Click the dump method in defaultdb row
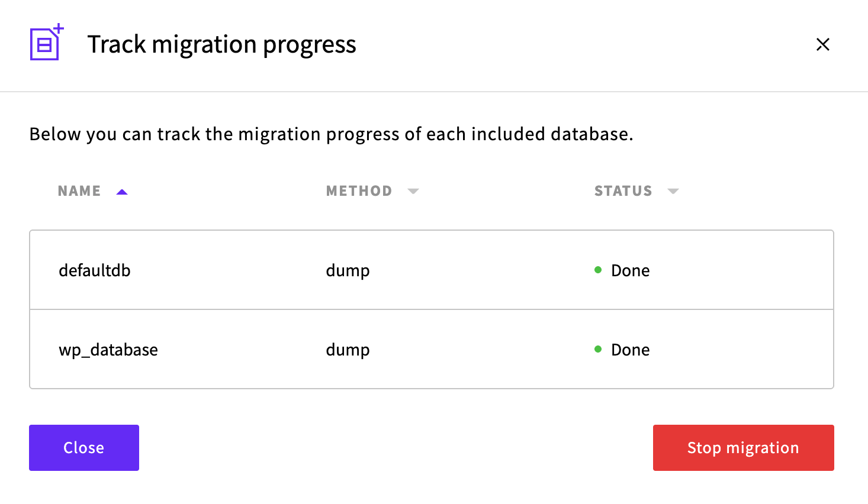Image resolution: width=868 pixels, height=504 pixels. pyautogui.click(x=348, y=270)
